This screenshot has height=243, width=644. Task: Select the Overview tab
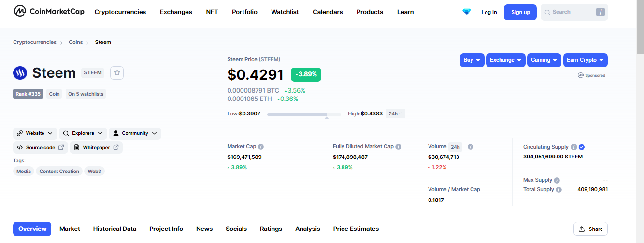(32, 229)
